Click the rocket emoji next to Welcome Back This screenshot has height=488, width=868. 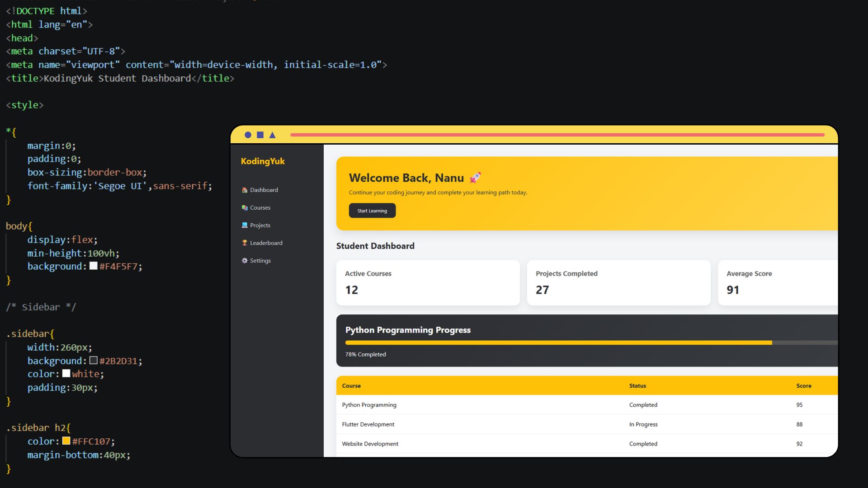pos(475,177)
